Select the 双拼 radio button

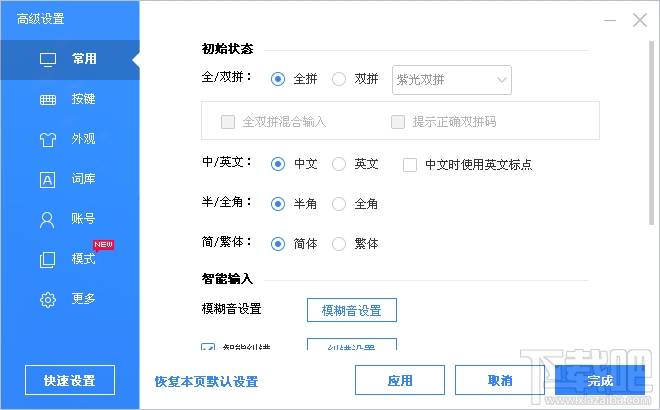tap(339, 79)
